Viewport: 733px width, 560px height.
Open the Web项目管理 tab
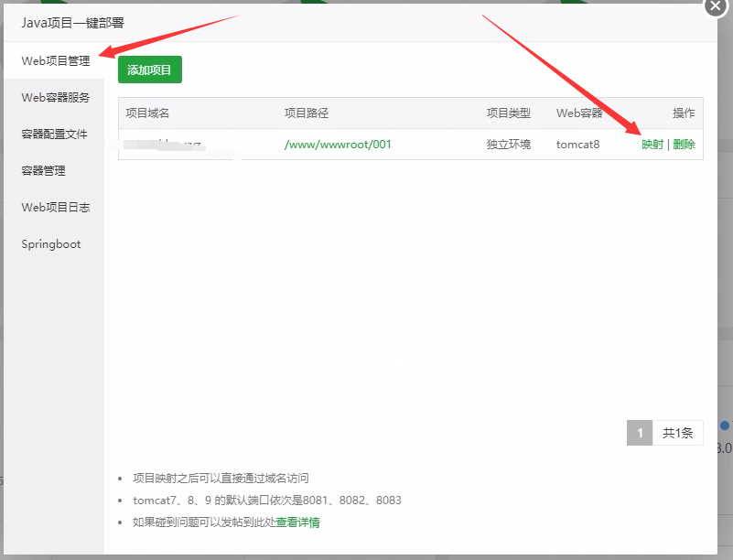pos(55,60)
